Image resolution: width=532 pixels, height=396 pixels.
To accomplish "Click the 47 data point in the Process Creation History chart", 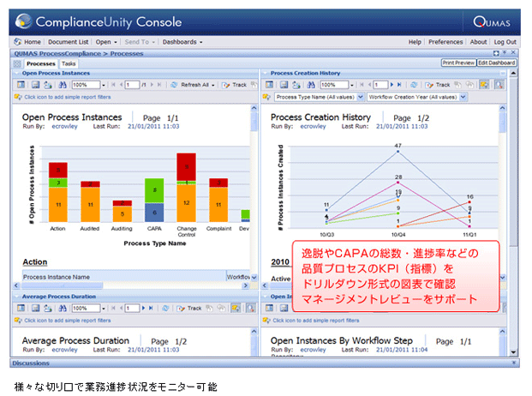I will click(398, 152).
